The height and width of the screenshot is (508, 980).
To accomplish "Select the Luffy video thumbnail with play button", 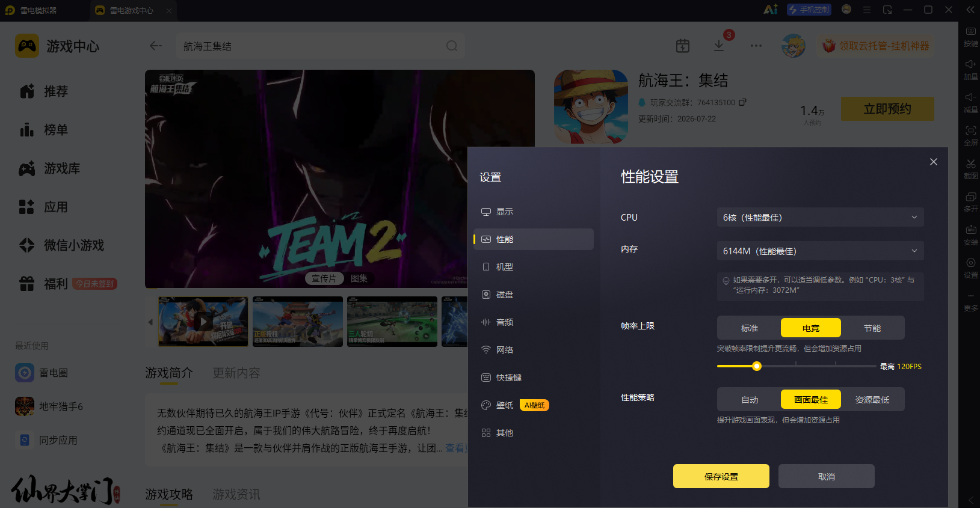I will [203, 322].
